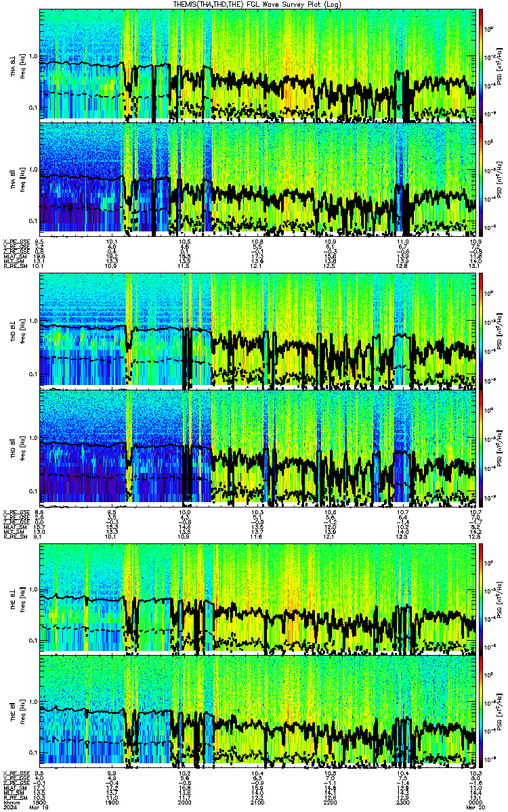Click the "1.0" frequency tick of THD B∥ panel
The height and width of the screenshot is (812, 508).
point(33,438)
